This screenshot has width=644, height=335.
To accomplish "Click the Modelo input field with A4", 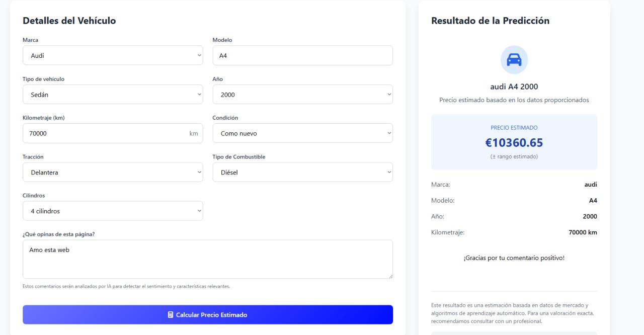I will click(x=302, y=55).
